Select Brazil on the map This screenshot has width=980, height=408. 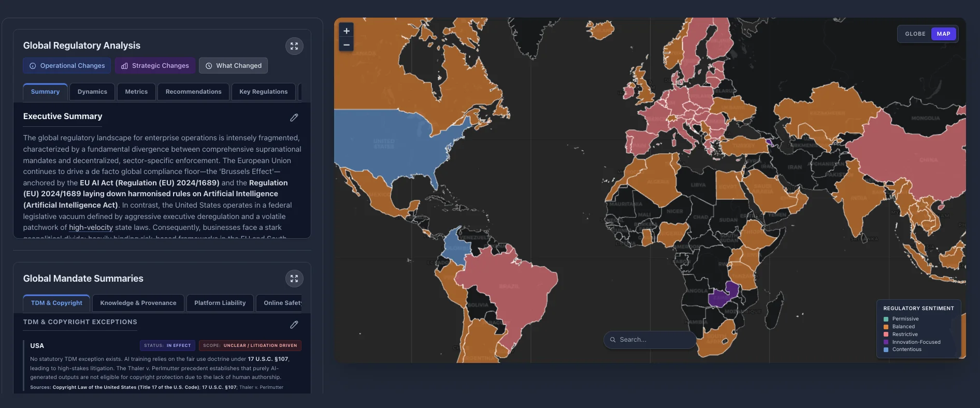[x=509, y=286]
